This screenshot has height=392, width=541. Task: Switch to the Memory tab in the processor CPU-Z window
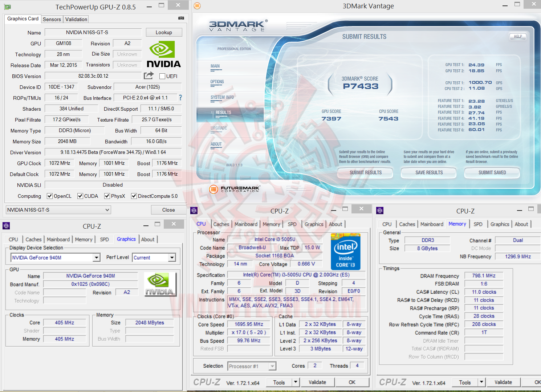tap(272, 224)
